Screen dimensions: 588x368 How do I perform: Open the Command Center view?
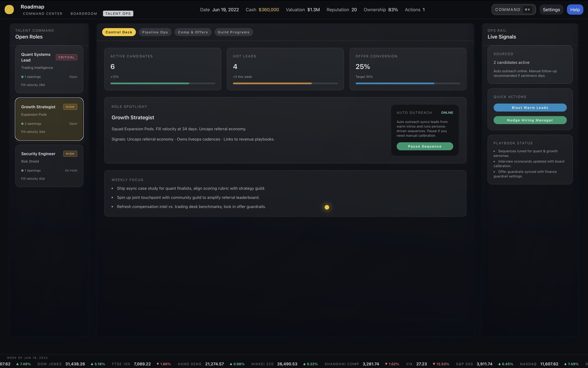[x=43, y=13]
